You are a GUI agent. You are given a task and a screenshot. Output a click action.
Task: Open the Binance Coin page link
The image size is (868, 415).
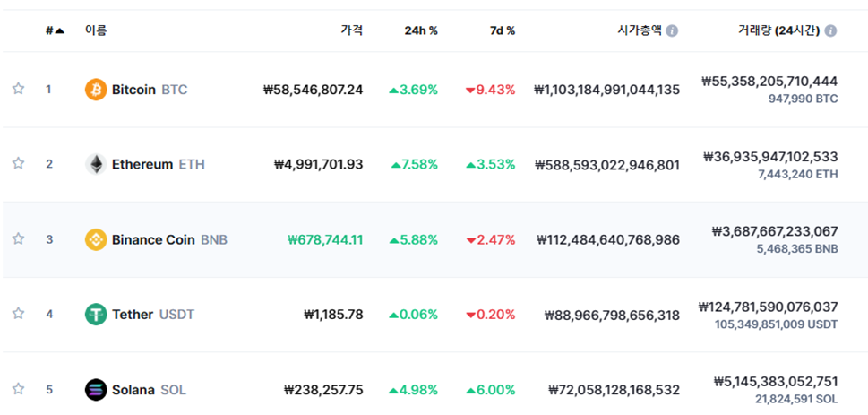point(153,239)
